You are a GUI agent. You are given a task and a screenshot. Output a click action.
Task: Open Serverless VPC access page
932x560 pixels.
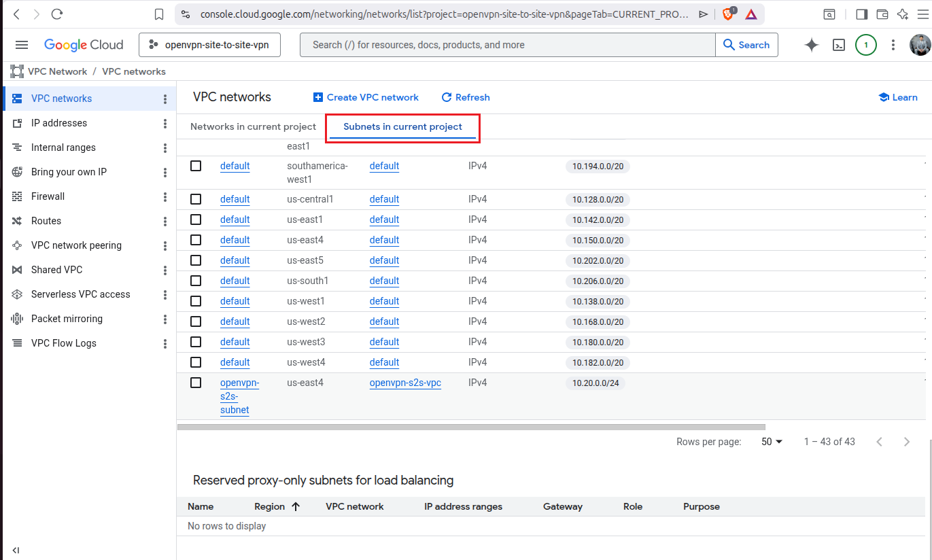tap(80, 294)
